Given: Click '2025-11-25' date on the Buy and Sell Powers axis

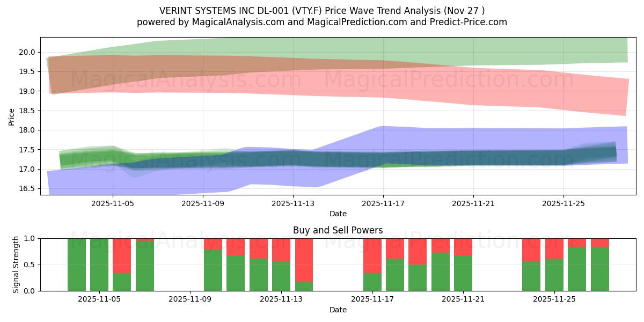Looking at the screenshot, I should [554, 299].
